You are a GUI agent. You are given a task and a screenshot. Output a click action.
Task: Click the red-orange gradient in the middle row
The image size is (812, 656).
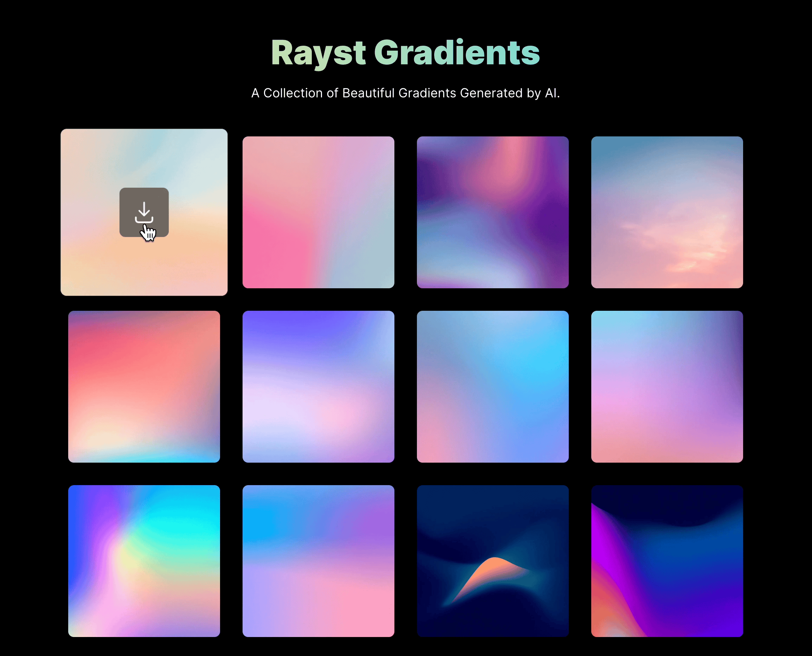pos(145,387)
